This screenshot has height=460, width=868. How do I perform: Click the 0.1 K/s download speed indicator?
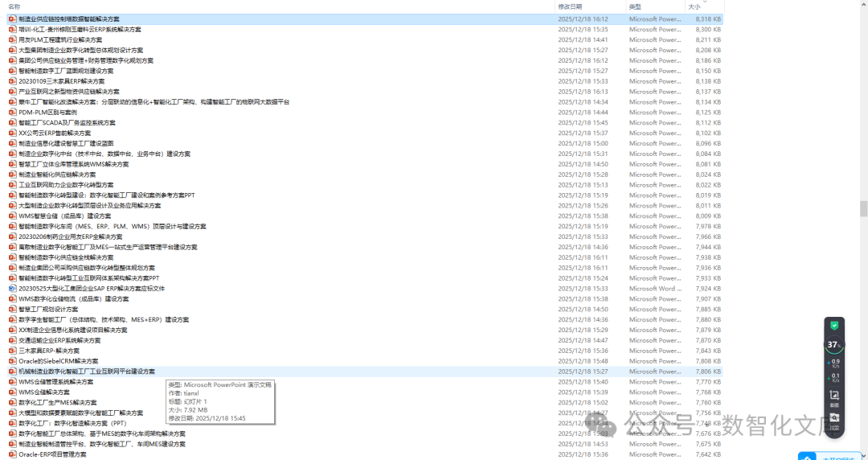835,378
